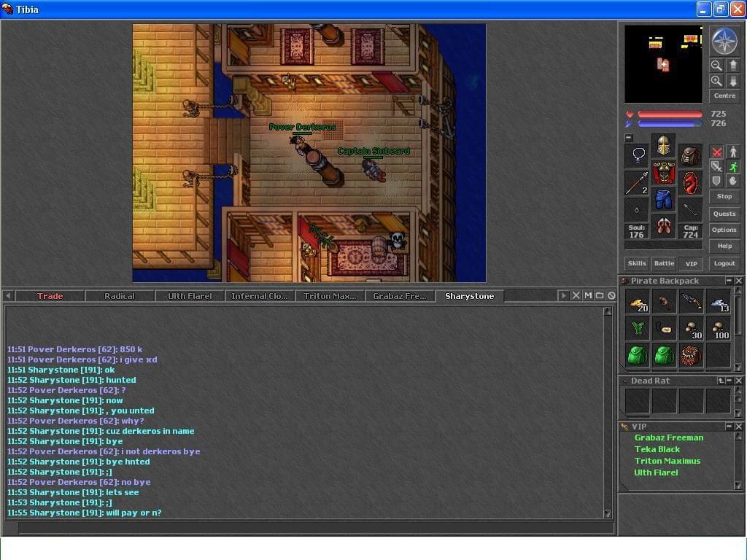The width and height of the screenshot is (747, 560).
Task: Select the red armor in body slot
Action: (x=664, y=172)
